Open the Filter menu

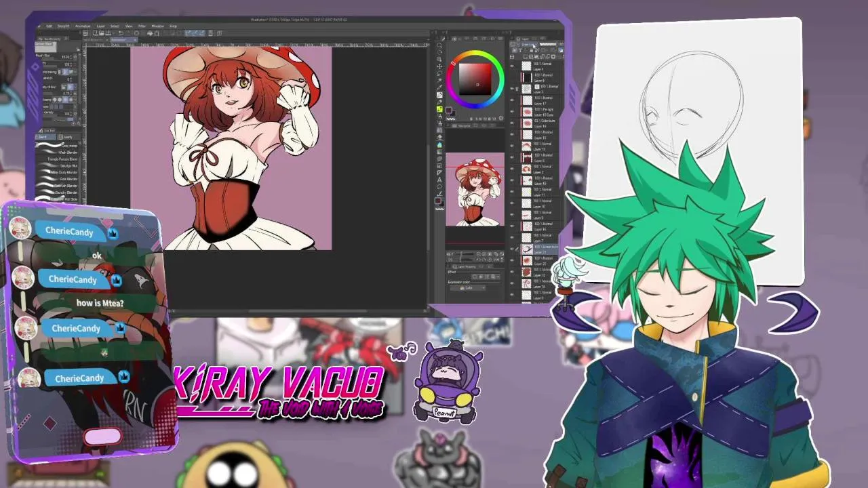click(142, 26)
